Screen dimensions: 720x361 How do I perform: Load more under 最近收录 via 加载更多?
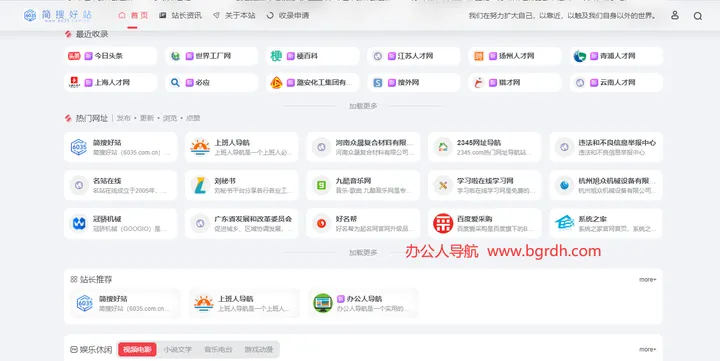[363, 106]
